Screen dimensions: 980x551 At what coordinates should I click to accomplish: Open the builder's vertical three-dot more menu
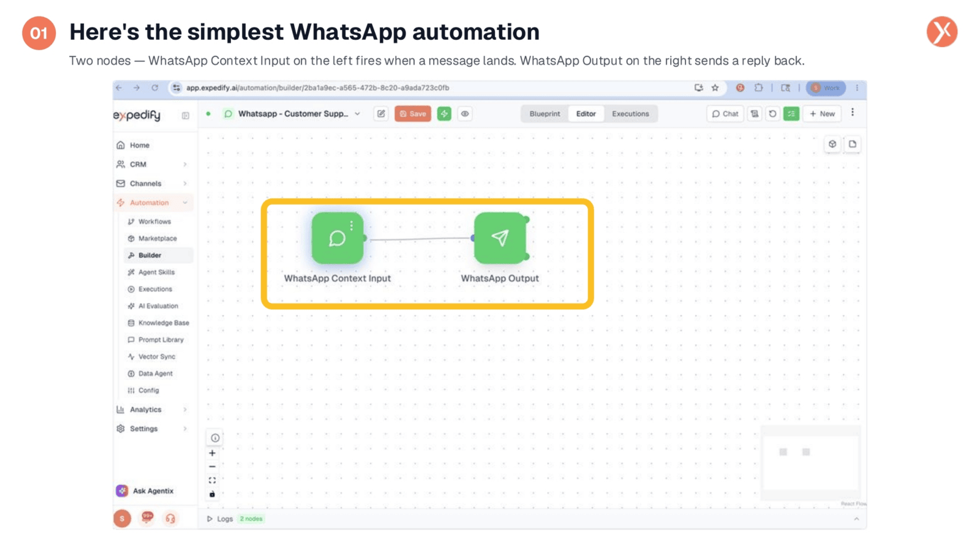pos(853,113)
